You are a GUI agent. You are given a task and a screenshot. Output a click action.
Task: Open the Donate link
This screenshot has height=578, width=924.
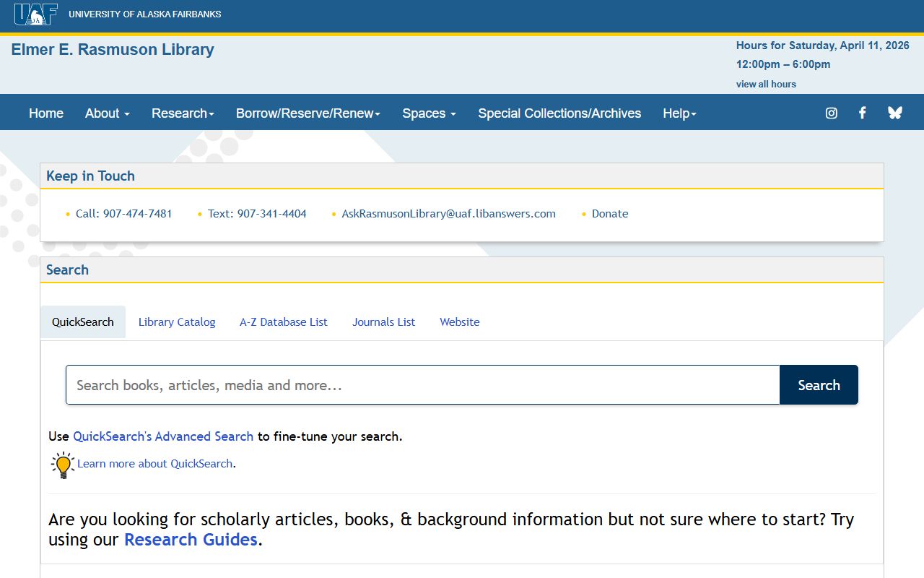pos(610,214)
